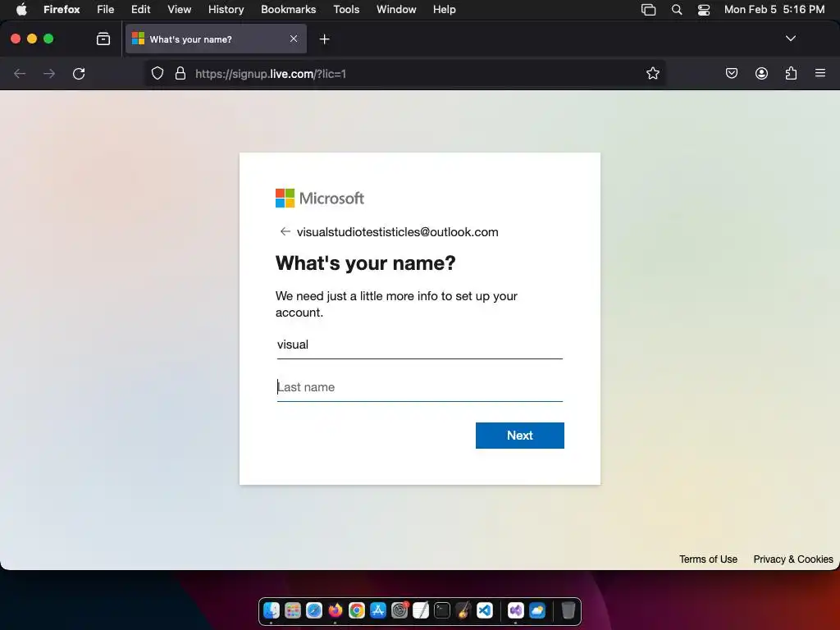
Task: Click the Microsoft logo
Action: pyautogui.click(x=320, y=199)
